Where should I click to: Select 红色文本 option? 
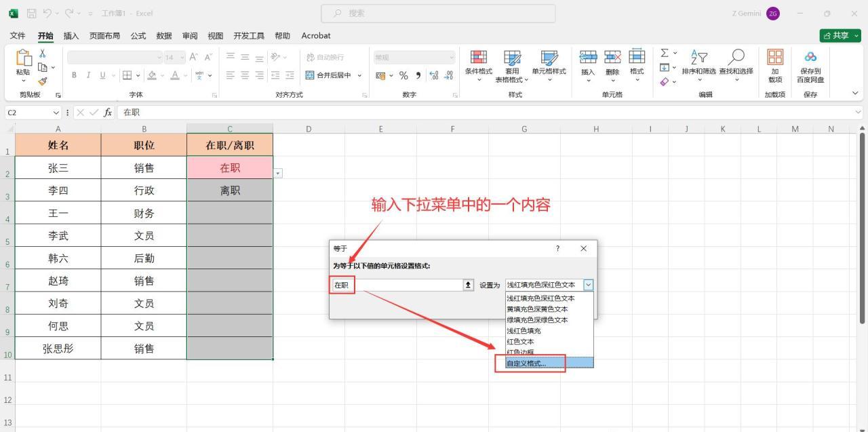(549, 342)
